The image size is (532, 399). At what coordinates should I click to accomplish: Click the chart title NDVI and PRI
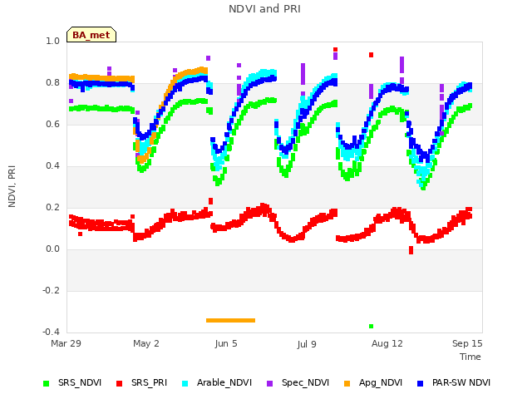[264, 9]
